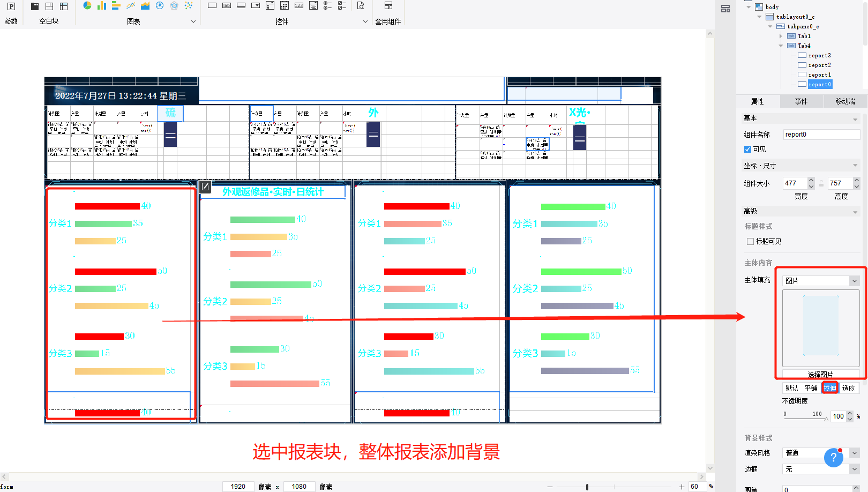868x492 pixels.
Task: Expand the chart (图表) gallery dropdown
Action: 193,22
